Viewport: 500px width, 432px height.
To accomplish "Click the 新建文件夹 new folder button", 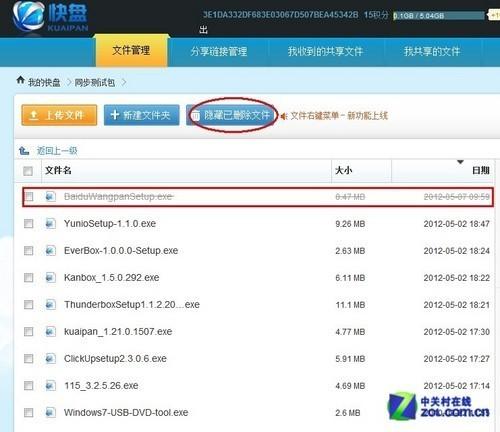I will point(142,115).
